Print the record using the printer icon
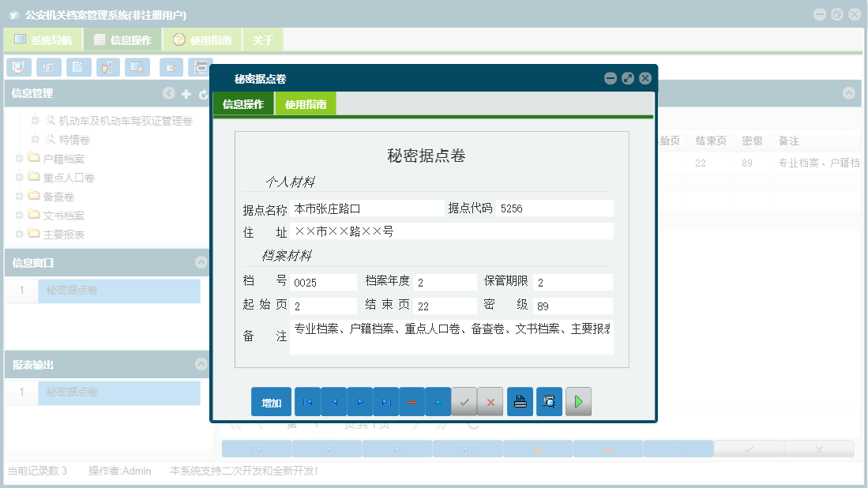This screenshot has width=868, height=488. [x=520, y=401]
